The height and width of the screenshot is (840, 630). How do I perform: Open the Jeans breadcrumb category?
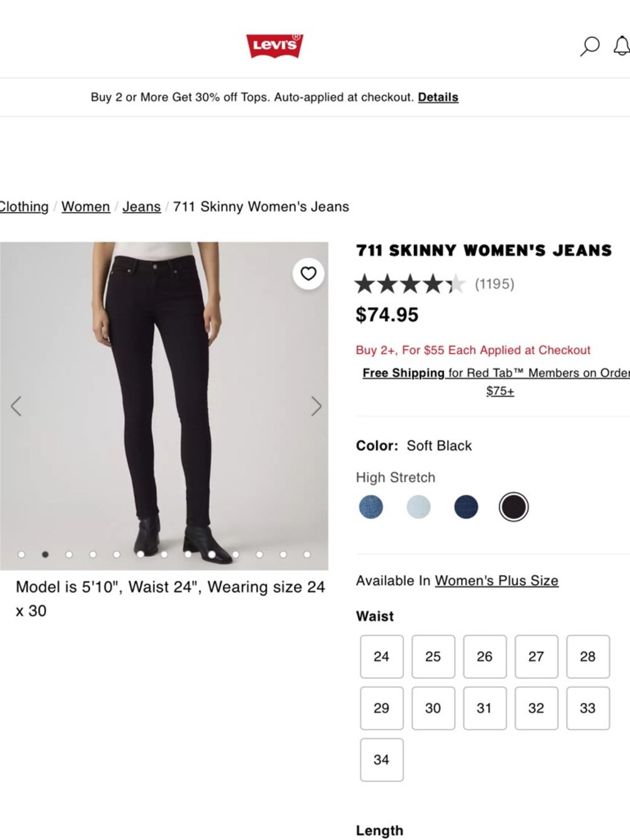(x=141, y=206)
